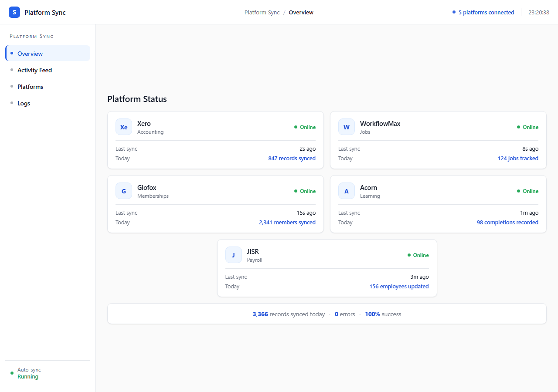
Task: Click JISR's Online status badge
Action: 418,255
